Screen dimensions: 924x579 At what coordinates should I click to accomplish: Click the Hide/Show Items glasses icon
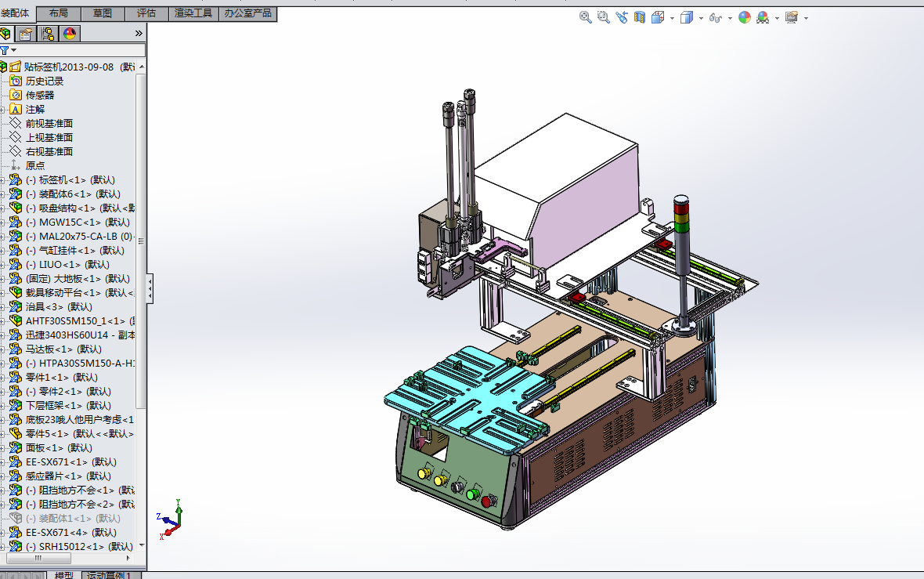pos(716,18)
